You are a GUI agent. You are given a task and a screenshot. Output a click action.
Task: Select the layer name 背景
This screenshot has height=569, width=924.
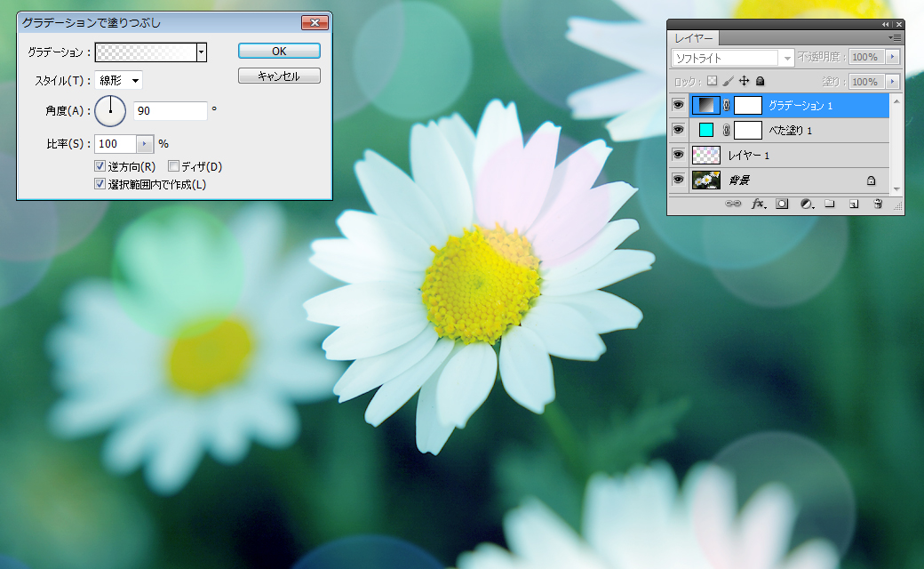[x=739, y=180]
